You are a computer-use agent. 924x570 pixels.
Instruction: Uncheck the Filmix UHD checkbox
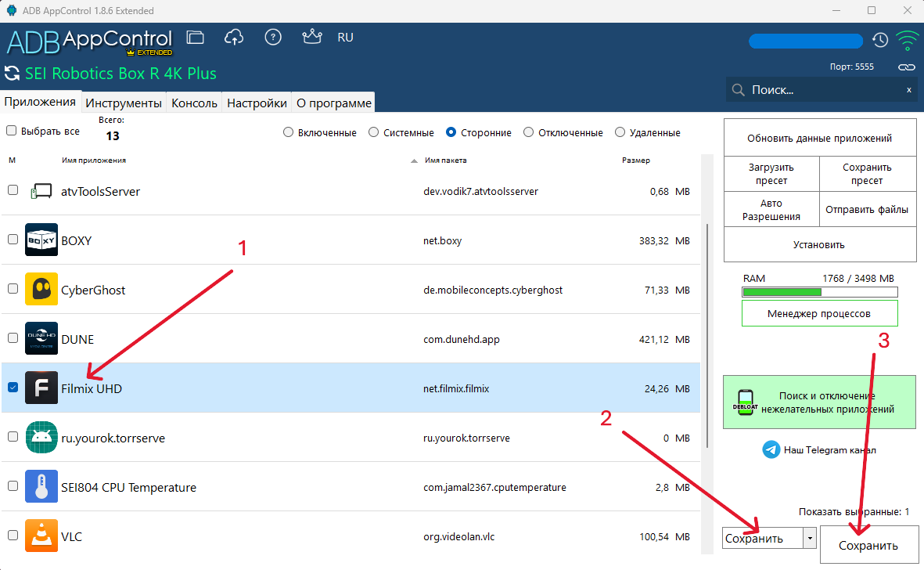coord(13,388)
